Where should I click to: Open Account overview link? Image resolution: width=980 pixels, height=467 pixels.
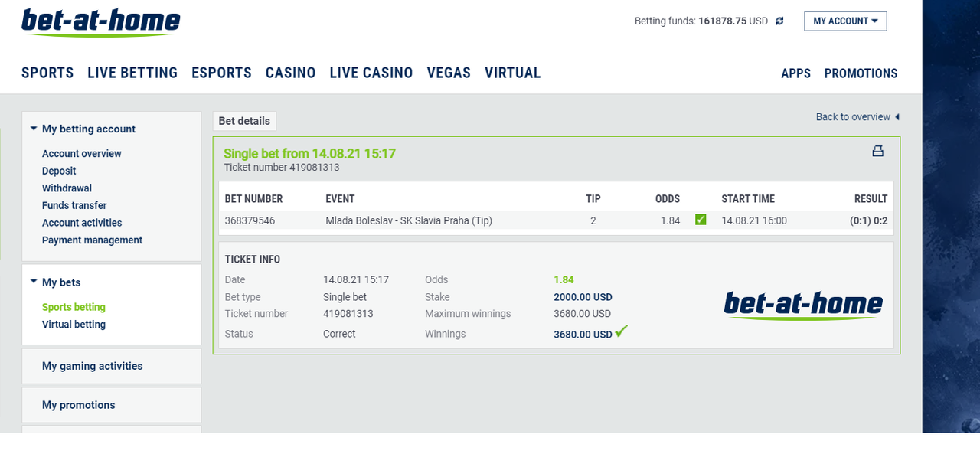[x=82, y=154]
